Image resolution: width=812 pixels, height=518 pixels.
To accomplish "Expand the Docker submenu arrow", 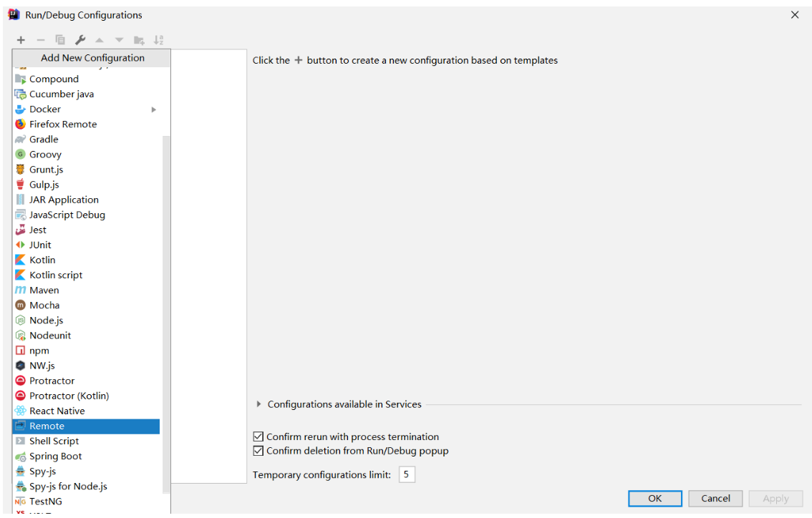I will (154, 109).
